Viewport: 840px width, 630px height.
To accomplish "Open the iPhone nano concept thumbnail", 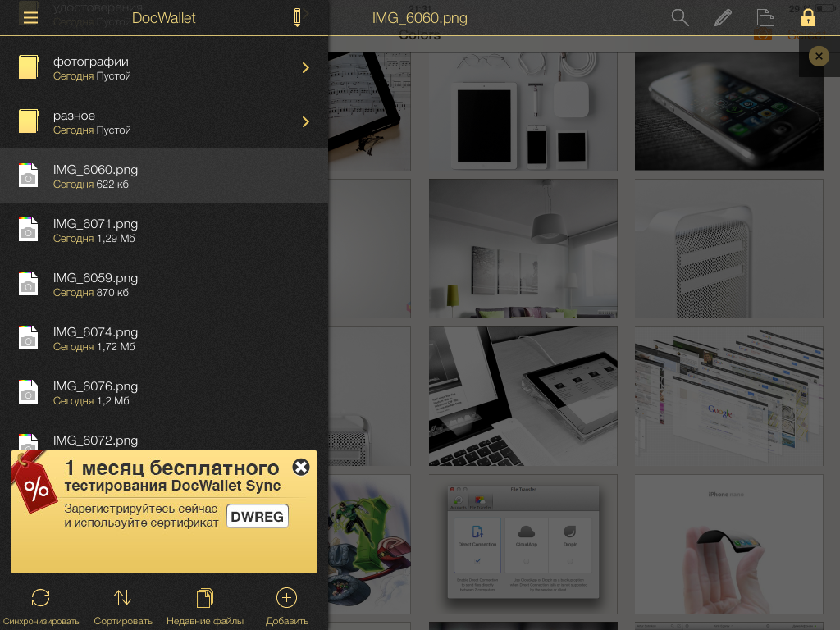I will pos(728,545).
